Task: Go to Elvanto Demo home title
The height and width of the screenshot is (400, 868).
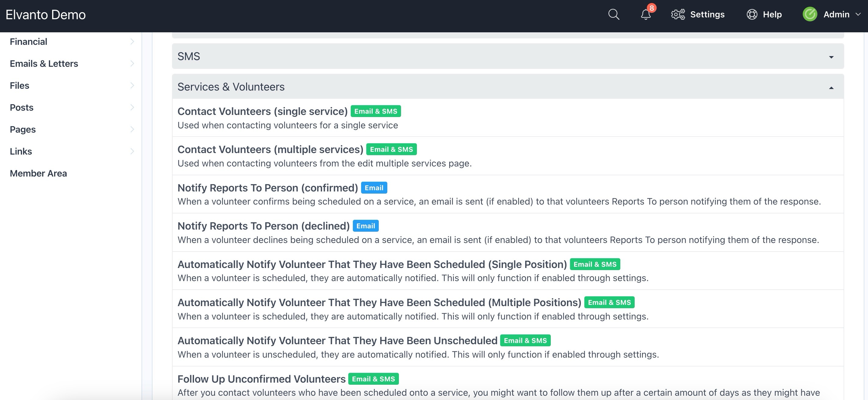Action: [46, 14]
